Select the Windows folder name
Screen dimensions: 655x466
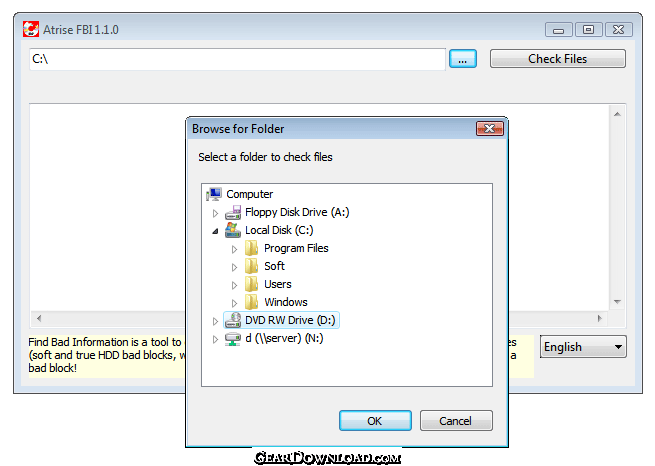point(286,302)
